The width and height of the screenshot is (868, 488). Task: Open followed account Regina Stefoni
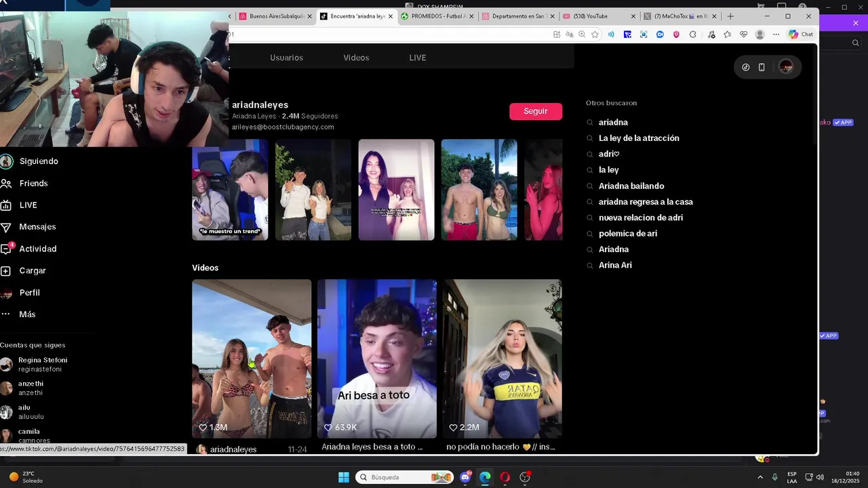34,365
